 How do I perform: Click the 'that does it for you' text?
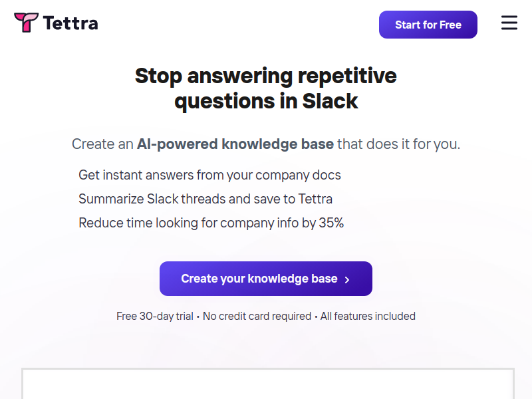tap(398, 144)
